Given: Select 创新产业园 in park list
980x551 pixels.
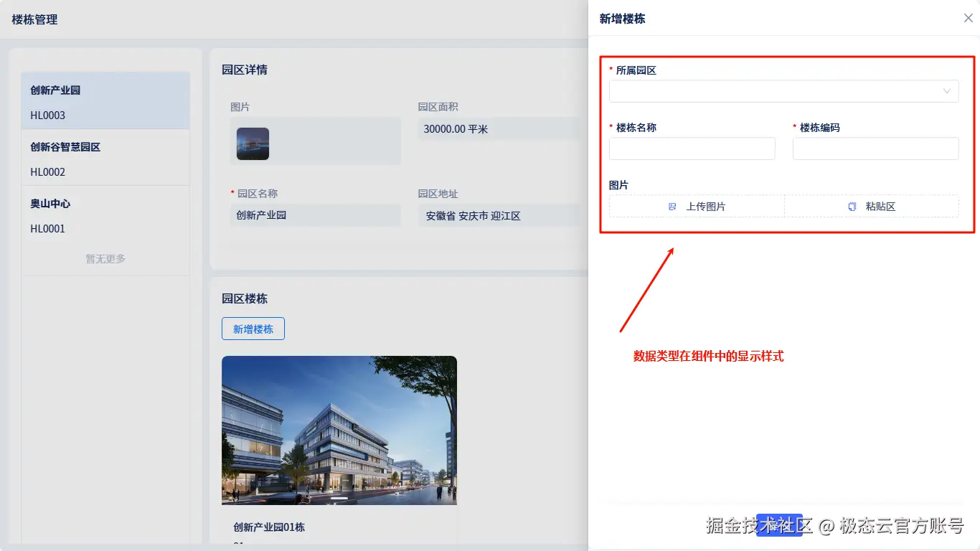Looking at the screenshot, I should [105, 100].
